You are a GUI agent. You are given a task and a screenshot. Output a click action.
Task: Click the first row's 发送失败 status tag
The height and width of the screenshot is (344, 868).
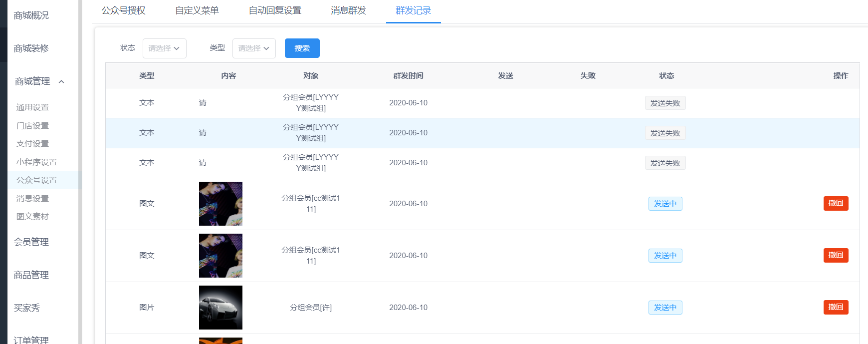[x=665, y=103]
